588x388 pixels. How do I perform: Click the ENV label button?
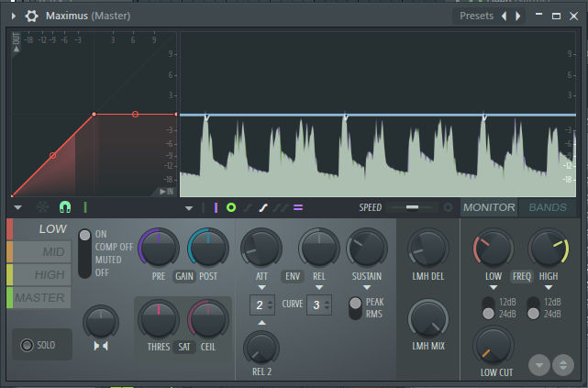pos(293,276)
